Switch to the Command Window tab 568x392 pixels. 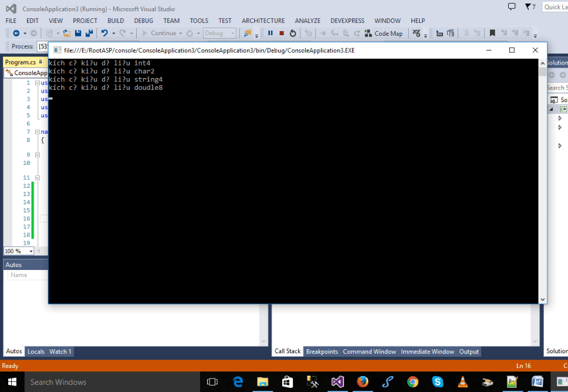click(x=370, y=352)
